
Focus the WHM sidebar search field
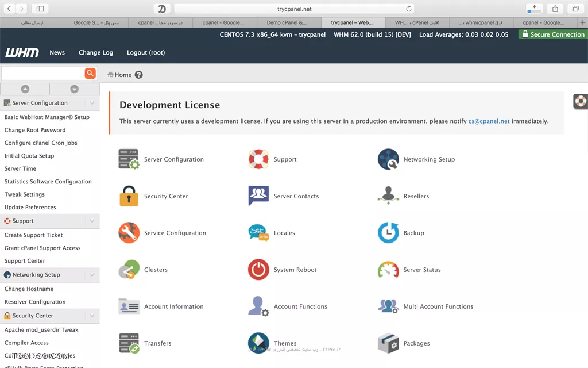click(42, 73)
